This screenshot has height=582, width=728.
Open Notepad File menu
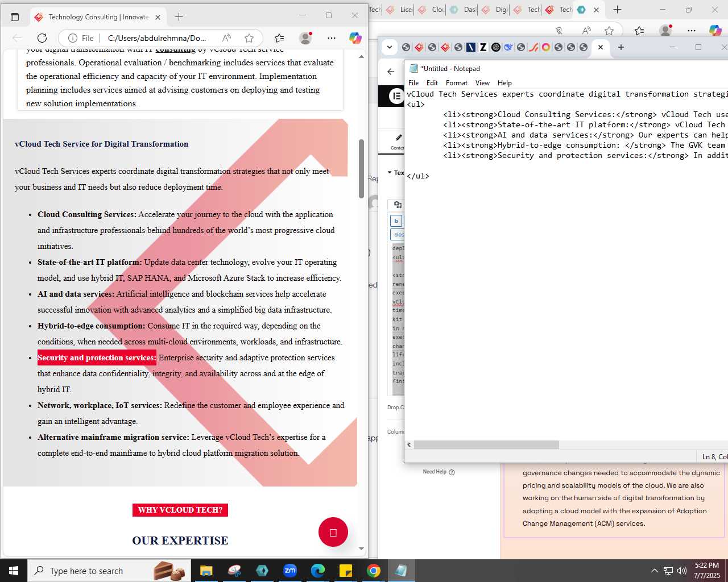pos(413,83)
